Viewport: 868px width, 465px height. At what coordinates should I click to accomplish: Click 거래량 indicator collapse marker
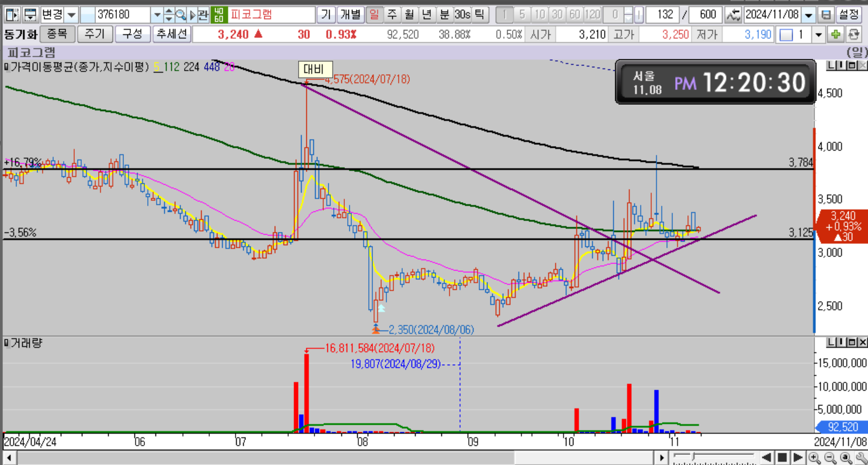[6, 343]
